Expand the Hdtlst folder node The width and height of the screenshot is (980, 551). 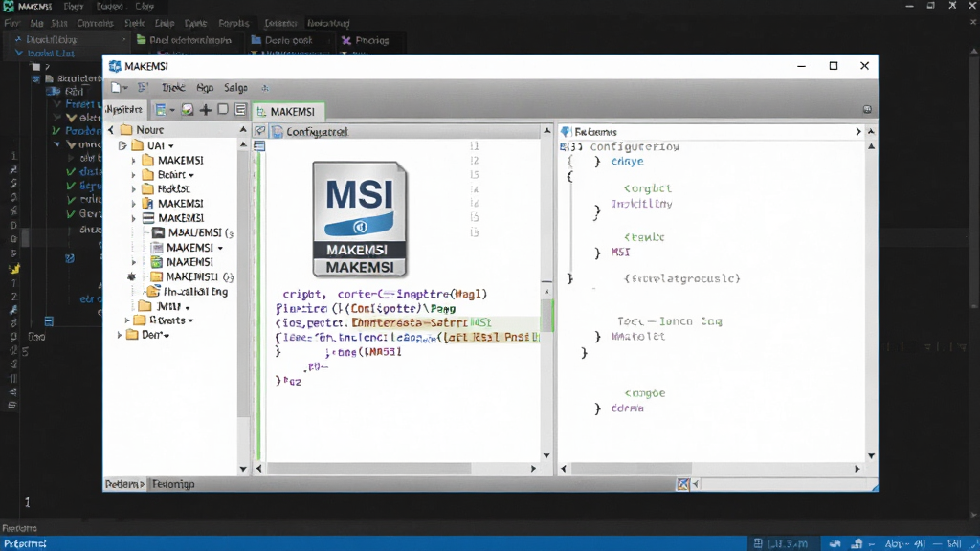[133, 189]
